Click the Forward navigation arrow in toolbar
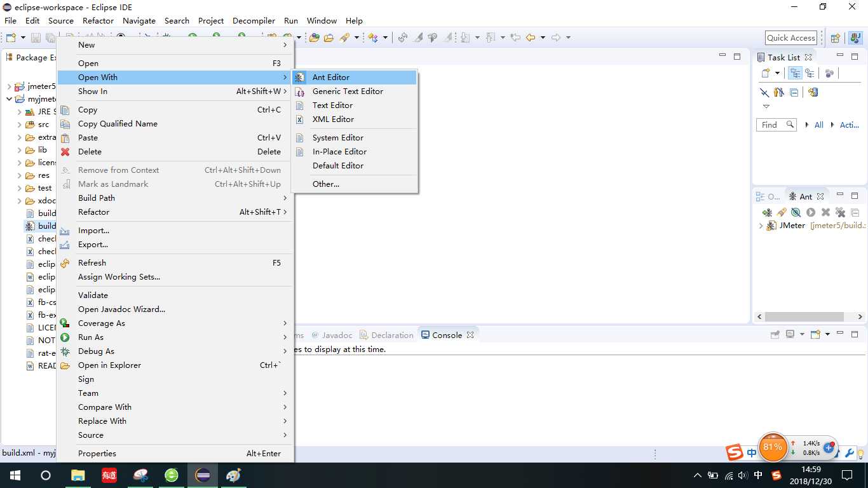This screenshot has height=488, width=868. pyautogui.click(x=555, y=37)
